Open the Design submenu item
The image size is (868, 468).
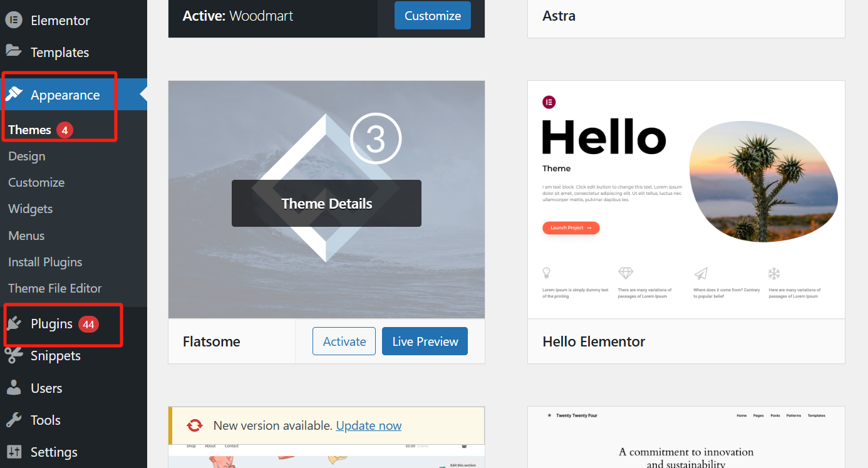click(x=27, y=156)
